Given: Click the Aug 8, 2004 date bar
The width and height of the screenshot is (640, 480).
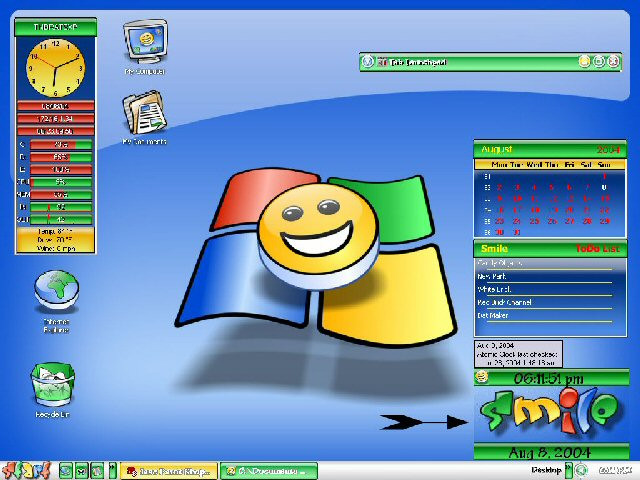Looking at the screenshot, I should pyautogui.click(x=550, y=453).
